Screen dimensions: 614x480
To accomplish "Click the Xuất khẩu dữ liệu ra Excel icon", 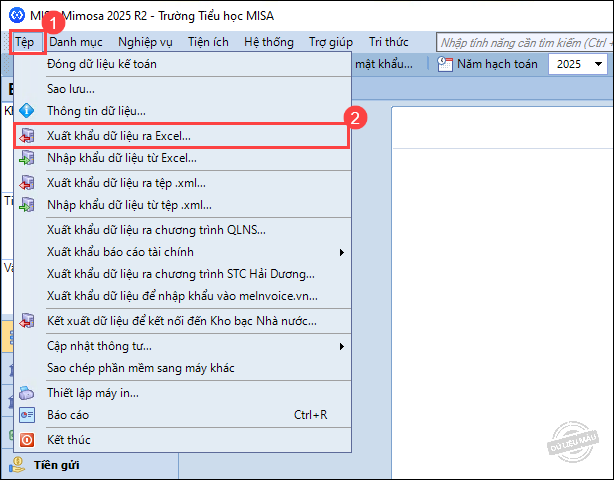I will pos(27,136).
